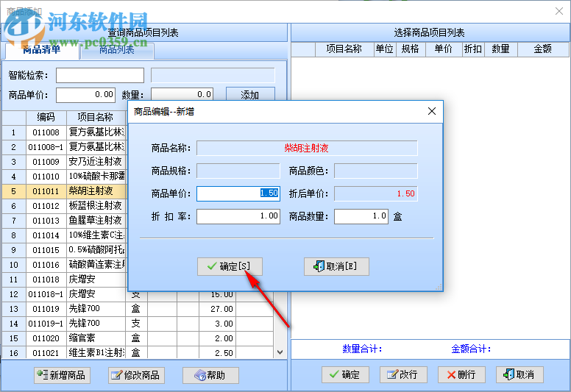Click the exit door icon on 取消[E]

[319, 266]
